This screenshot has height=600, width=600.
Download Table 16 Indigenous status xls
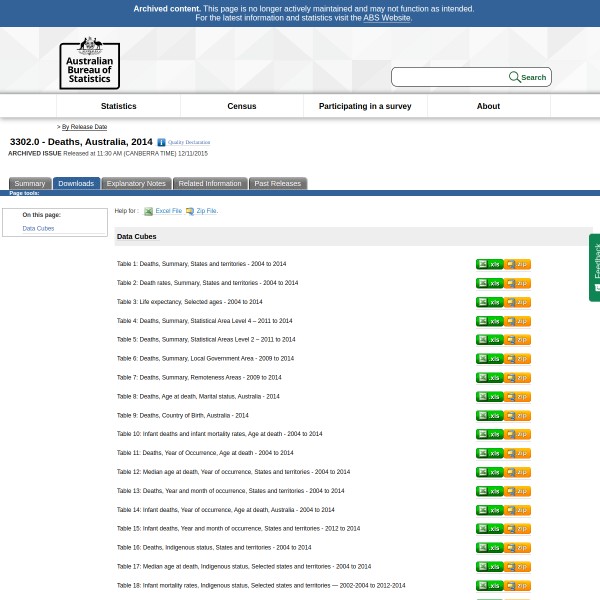[x=489, y=548]
